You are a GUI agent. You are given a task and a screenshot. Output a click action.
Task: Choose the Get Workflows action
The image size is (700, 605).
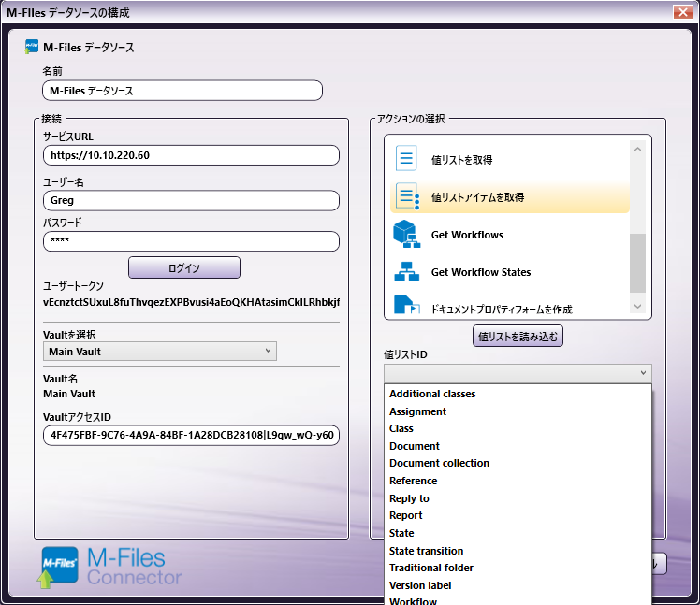click(x=510, y=235)
